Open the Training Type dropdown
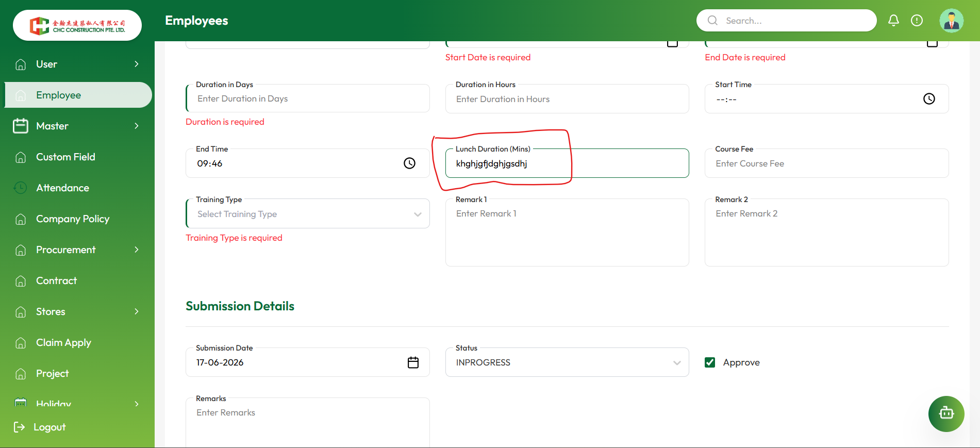Screen dimensions: 980x448 click(x=308, y=214)
